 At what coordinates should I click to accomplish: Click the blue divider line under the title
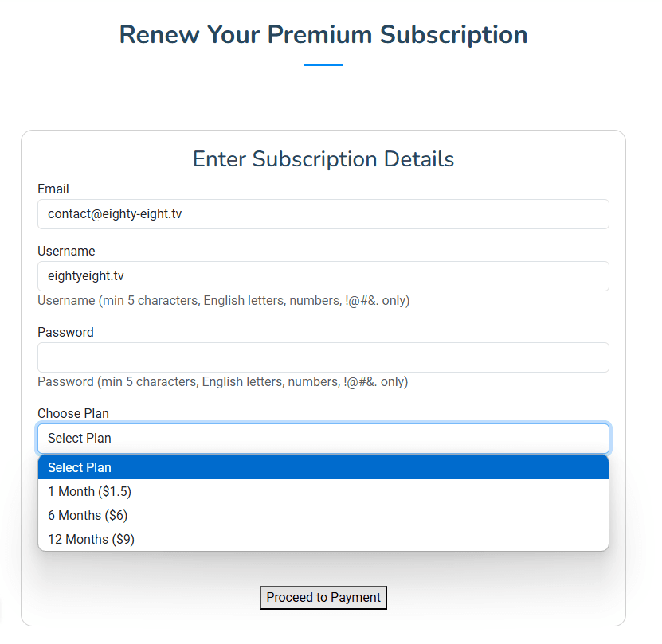[x=323, y=64]
